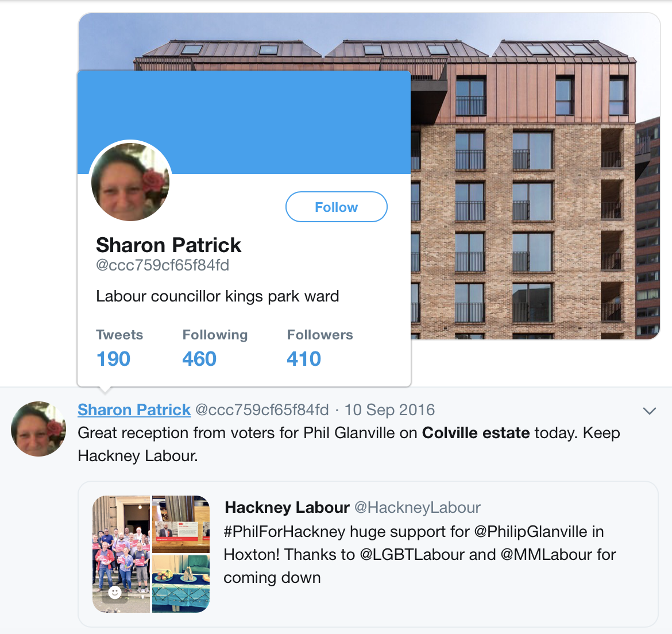
Task: Open the Following 460 list
Action: pos(215,348)
